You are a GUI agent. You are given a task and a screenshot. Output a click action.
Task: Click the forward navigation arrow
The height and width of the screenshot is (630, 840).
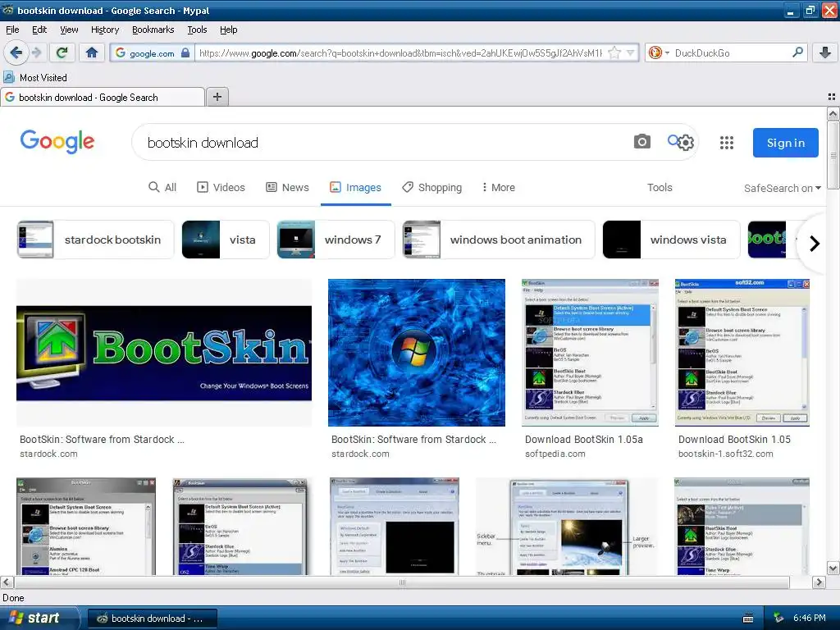[x=36, y=52]
